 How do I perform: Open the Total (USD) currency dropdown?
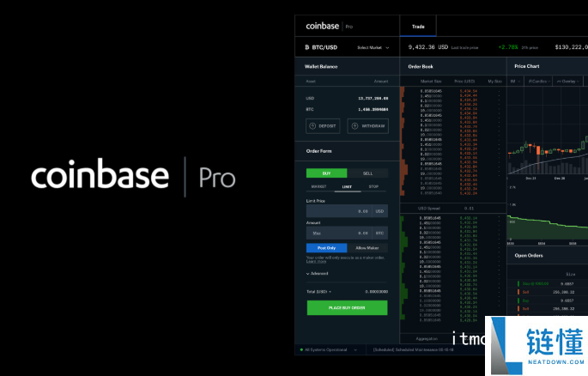pos(318,291)
